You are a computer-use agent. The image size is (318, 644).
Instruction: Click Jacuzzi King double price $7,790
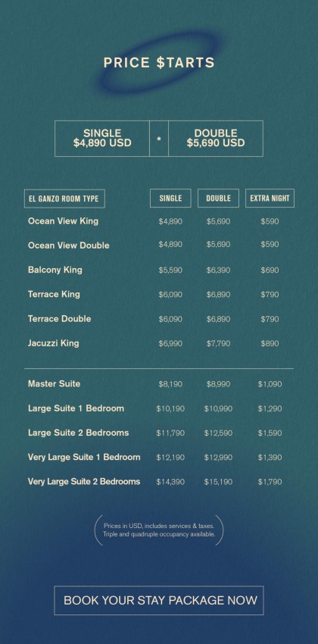tap(218, 343)
